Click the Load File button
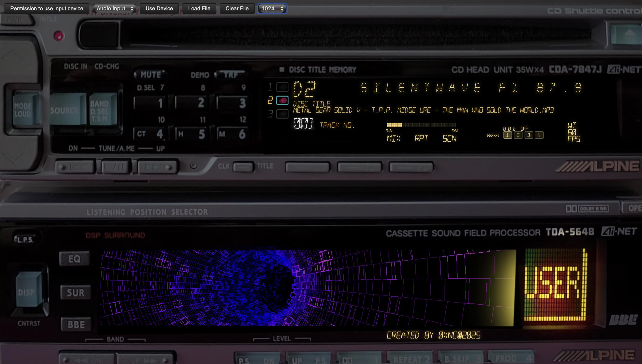This screenshot has height=364, width=642. pos(199,9)
